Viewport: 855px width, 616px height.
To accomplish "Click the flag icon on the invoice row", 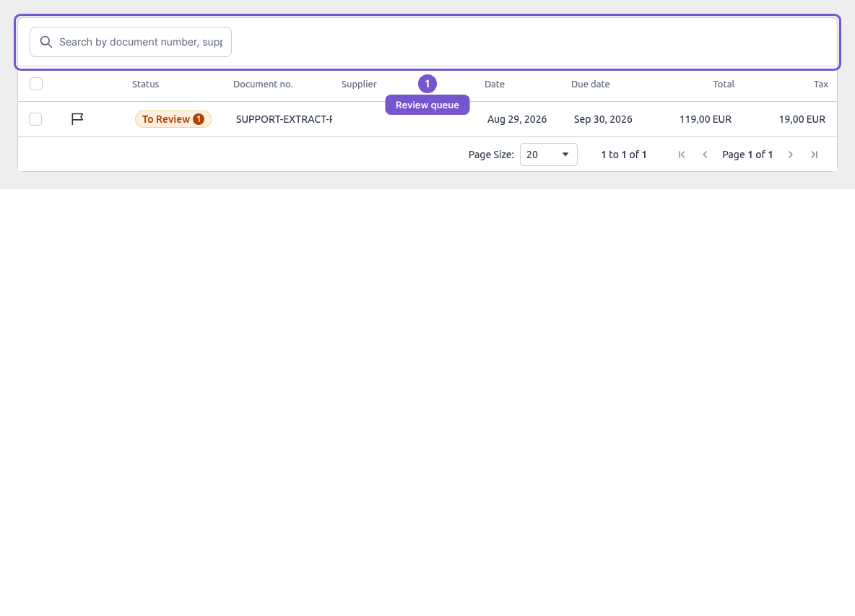I will tap(77, 119).
